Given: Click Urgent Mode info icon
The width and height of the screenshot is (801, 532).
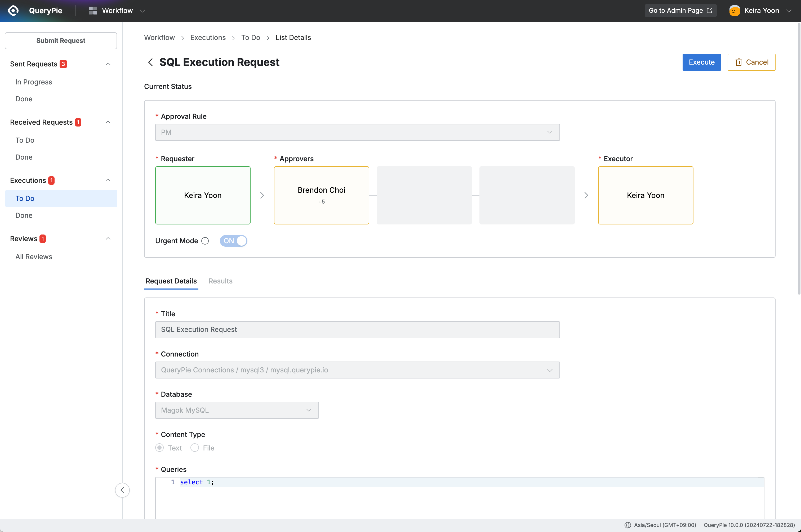Looking at the screenshot, I should pos(205,241).
